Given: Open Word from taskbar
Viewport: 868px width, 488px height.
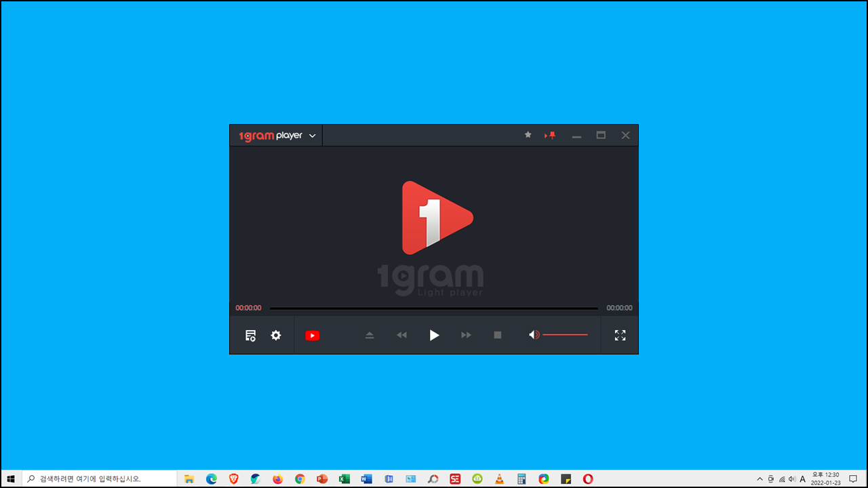Looking at the screenshot, I should click(366, 479).
